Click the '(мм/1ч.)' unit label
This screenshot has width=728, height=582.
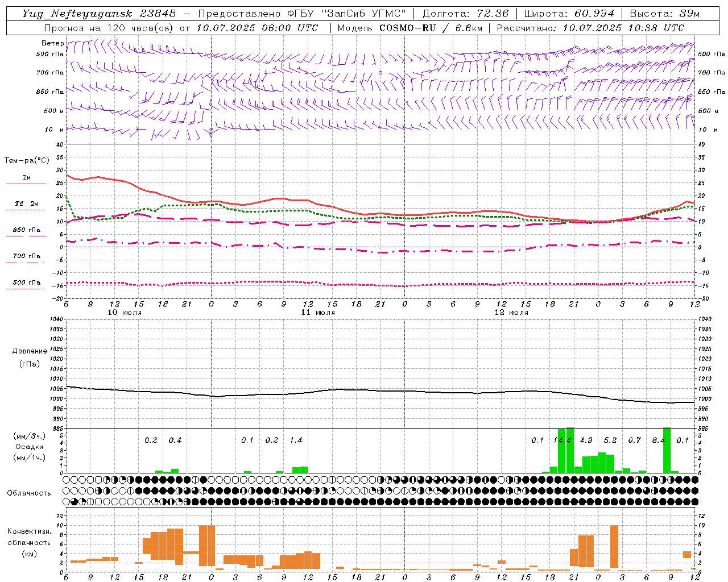[29, 458]
